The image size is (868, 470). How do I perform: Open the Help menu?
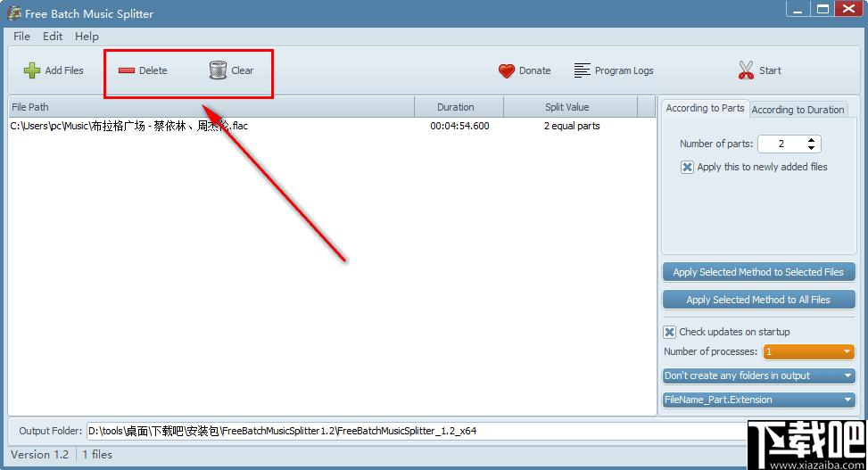click(x=87, y=37)
